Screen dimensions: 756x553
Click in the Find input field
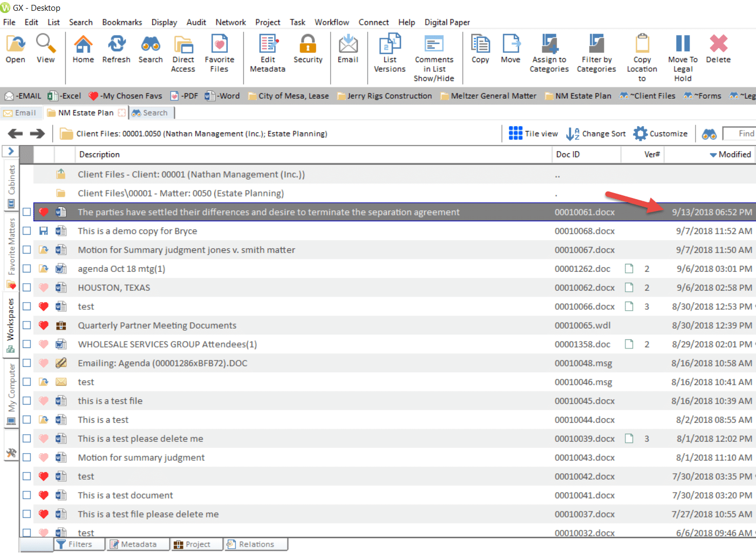pyautogui.click(x=739, y=133)
